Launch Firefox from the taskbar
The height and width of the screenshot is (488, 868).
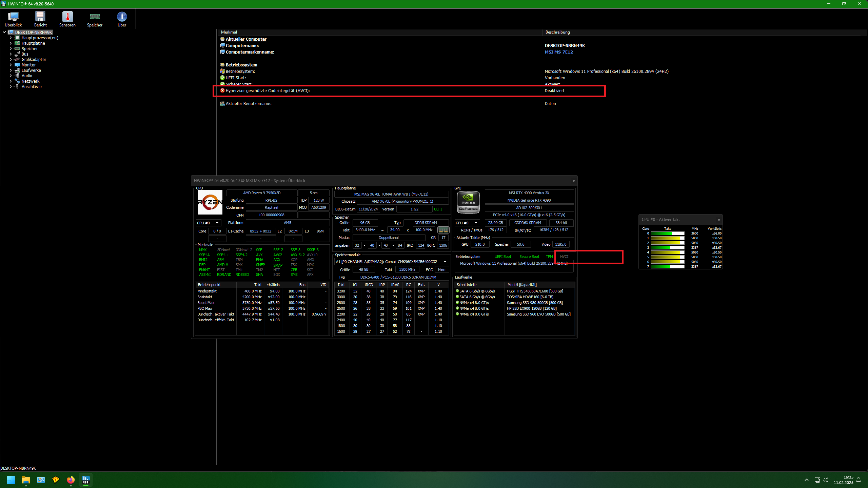pos(71,480)
